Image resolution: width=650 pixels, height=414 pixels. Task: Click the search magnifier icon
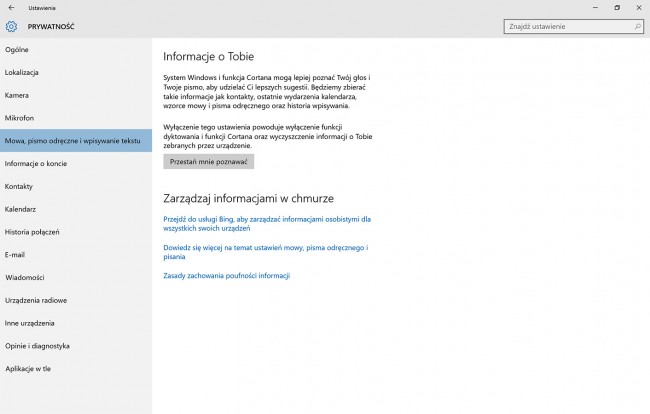(638, 27)
